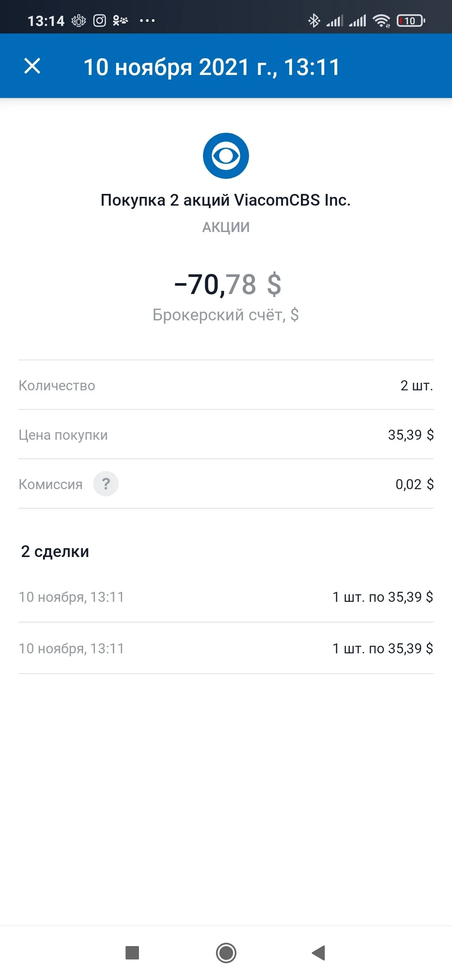Tap Android recent apps square

(132, 953)
